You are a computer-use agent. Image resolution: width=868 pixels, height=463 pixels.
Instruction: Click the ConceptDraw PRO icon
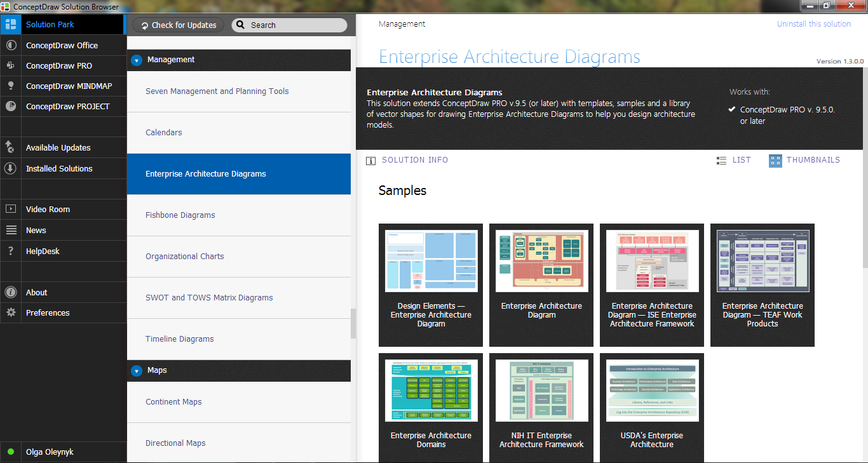coord(10,65)
